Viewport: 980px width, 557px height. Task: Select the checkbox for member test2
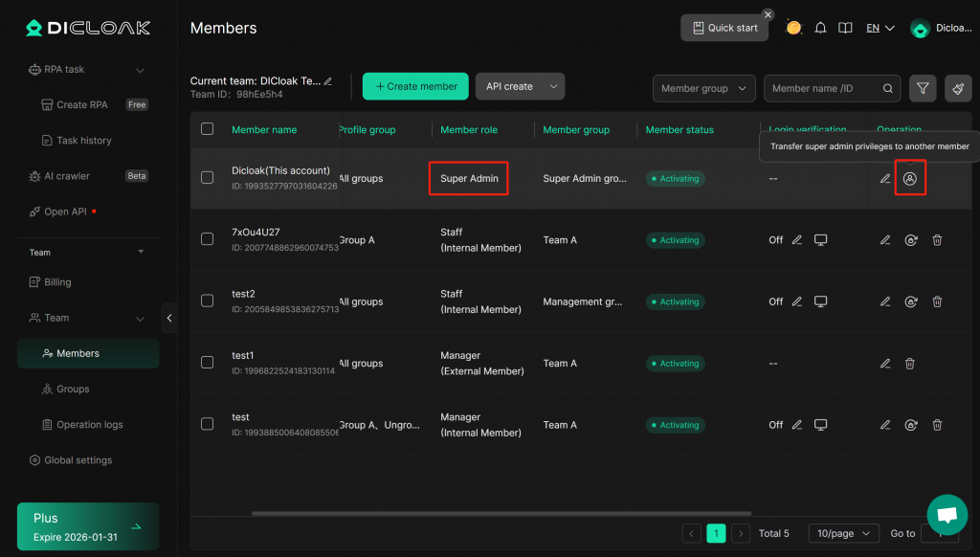[x=207, y=301]
